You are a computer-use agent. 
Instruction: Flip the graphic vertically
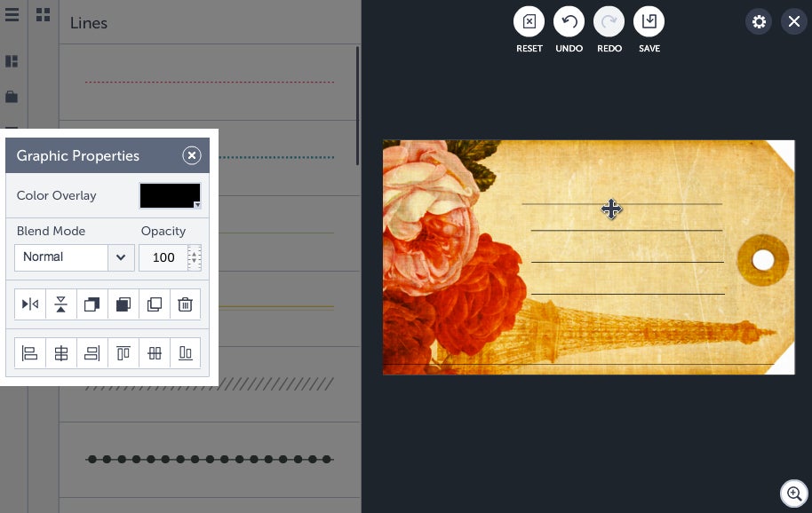click(x=61, y=304)
